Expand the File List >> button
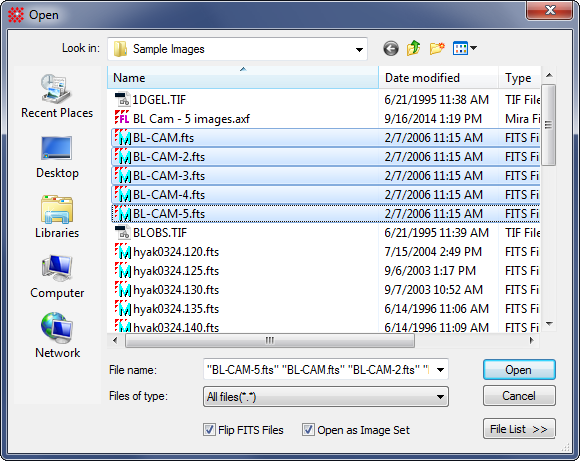 tap(519, 429)
